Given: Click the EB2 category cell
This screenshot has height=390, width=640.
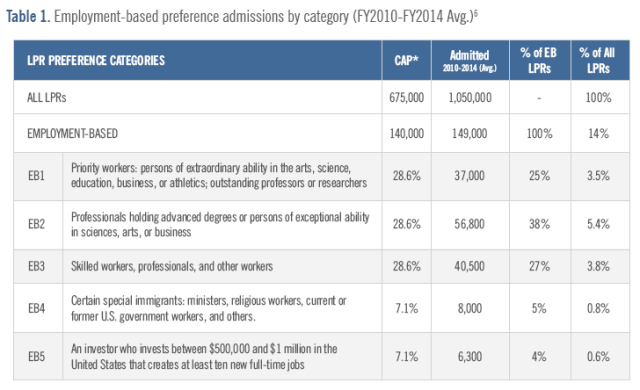Looking at the screenshot, I should coord(36,224).
